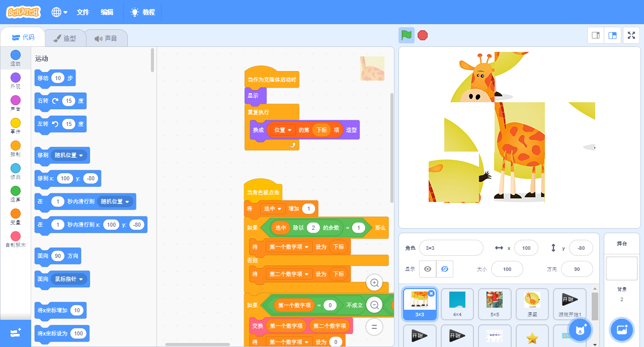Show the sprite with eye icon
The image size is (644, 347).
coord(428,269)
